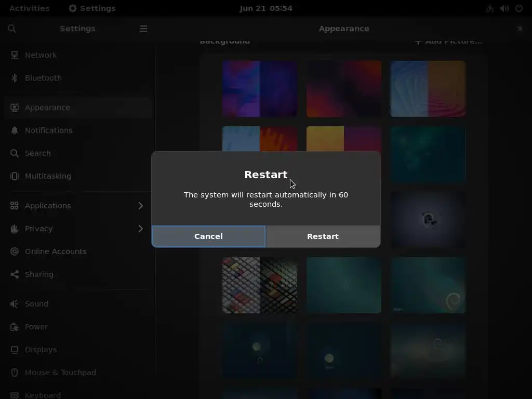Open Sound settings
Viewport: 532px width, 399px height.
click(x=78, y=304)
